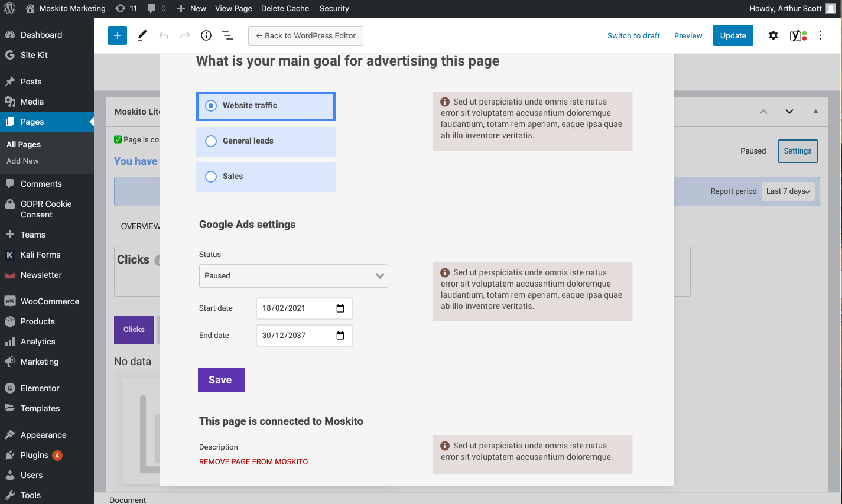Click REMOVE PAGE FROM MOSKITO link

point(253,461)
